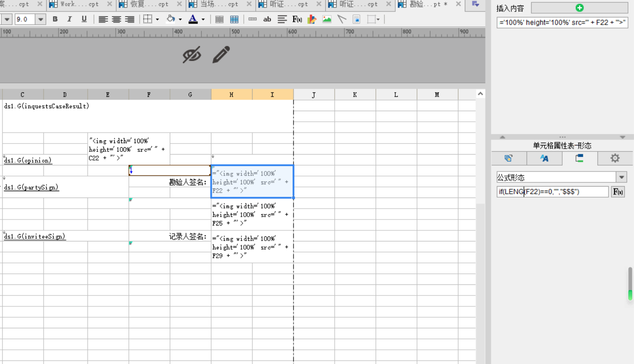Insert chart element icon
The image size is (634, 364).
(312, 19)
